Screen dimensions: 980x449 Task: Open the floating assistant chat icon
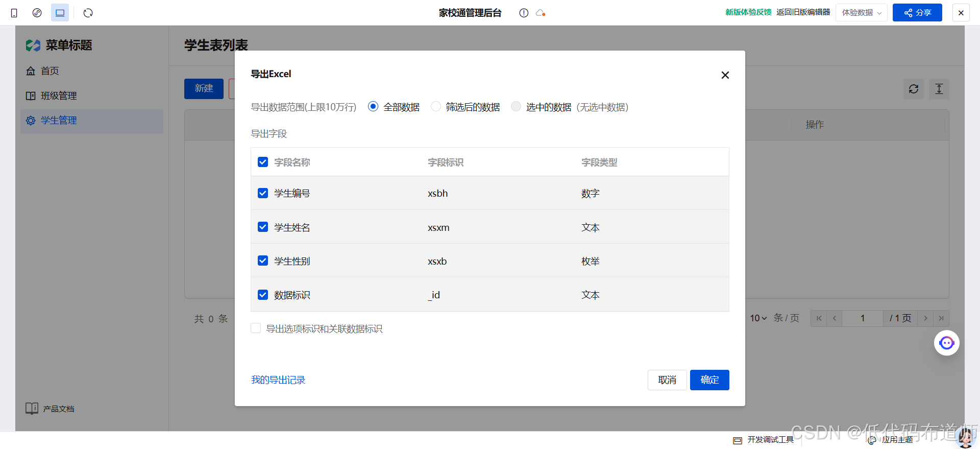[947, 343]
